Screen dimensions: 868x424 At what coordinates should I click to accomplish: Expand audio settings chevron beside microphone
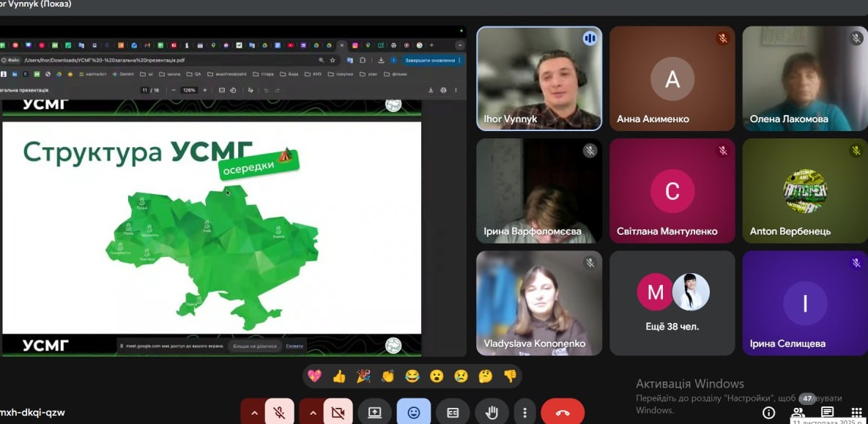pyautogui.click(x=254, y=412)
